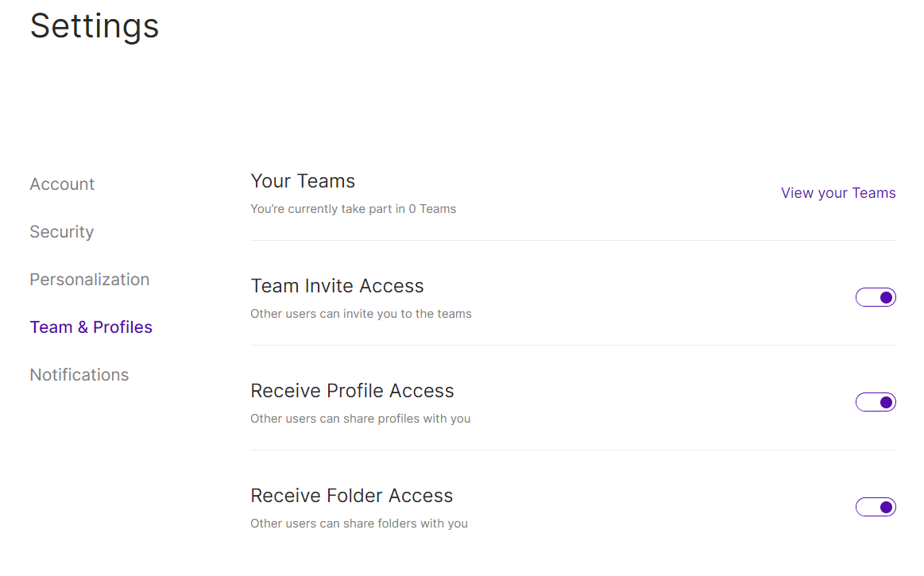Click the divider line beneath Receive Profile Access
Screen dimensions: 924x576
pos(573,450)
